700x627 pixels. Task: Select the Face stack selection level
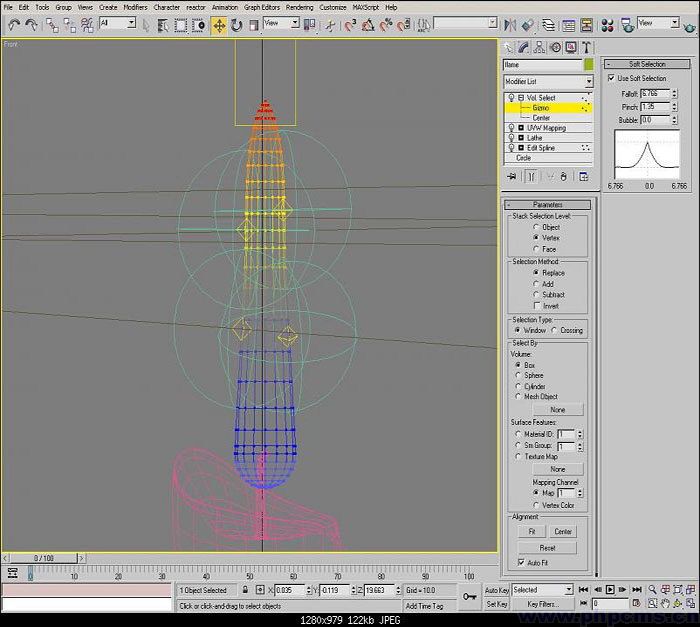click(x=536, y=249)
